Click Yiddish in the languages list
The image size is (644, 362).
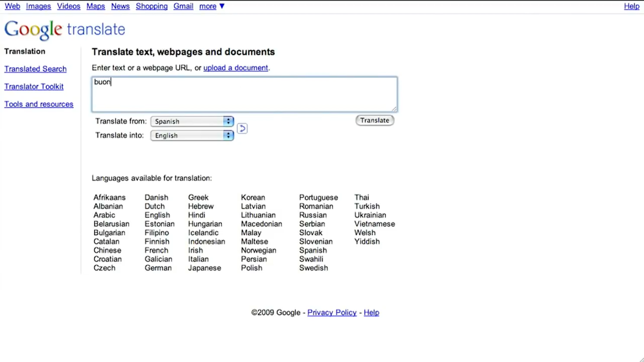(x=367, y=241)
